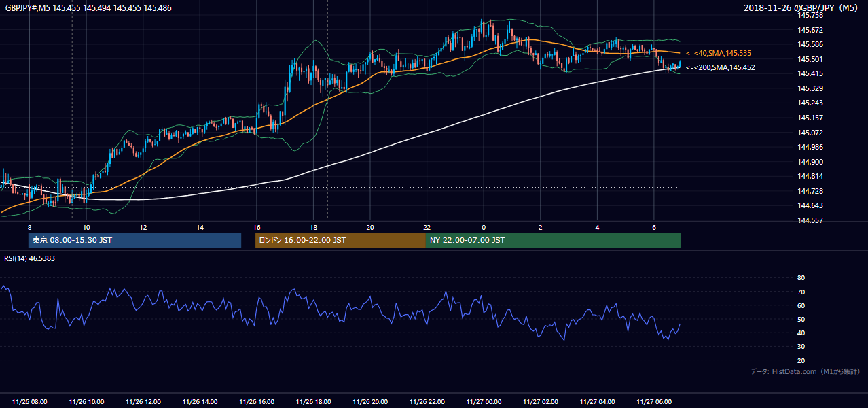Image resolution: width=868 pixels, height=408 pixels.
Task: Click price axis label 144.814
Action: [809, 176]
